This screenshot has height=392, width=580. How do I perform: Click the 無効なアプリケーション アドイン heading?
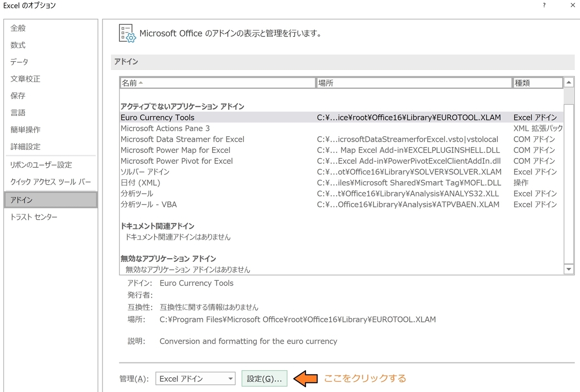[x=168, y=259]
